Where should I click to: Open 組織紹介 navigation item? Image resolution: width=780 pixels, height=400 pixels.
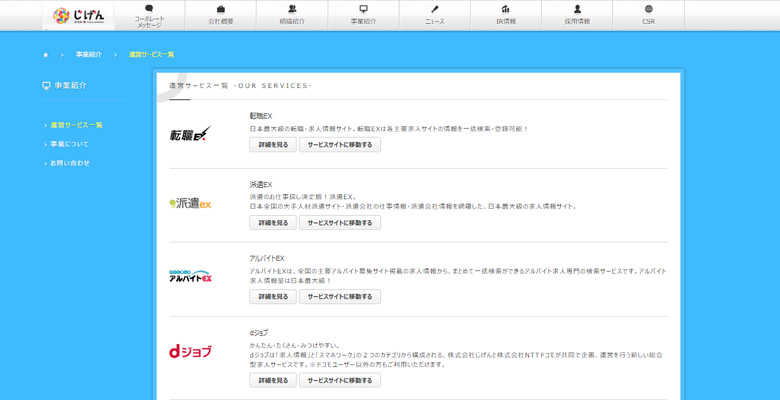pyautogui.click(x=292, y=16)
